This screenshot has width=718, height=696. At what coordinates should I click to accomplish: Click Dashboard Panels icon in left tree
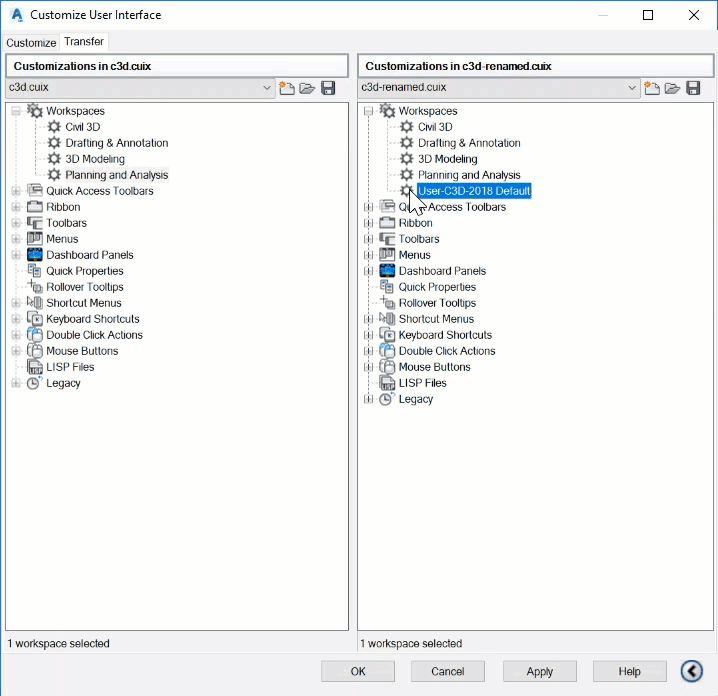coord(35,255)
